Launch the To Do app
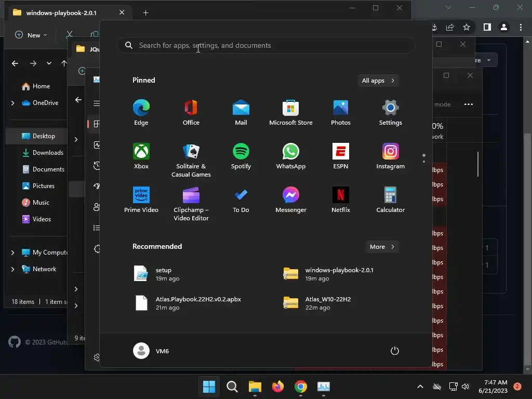This screenshot has width=532, height=399. pyautogui.click(x=241, y=200)
